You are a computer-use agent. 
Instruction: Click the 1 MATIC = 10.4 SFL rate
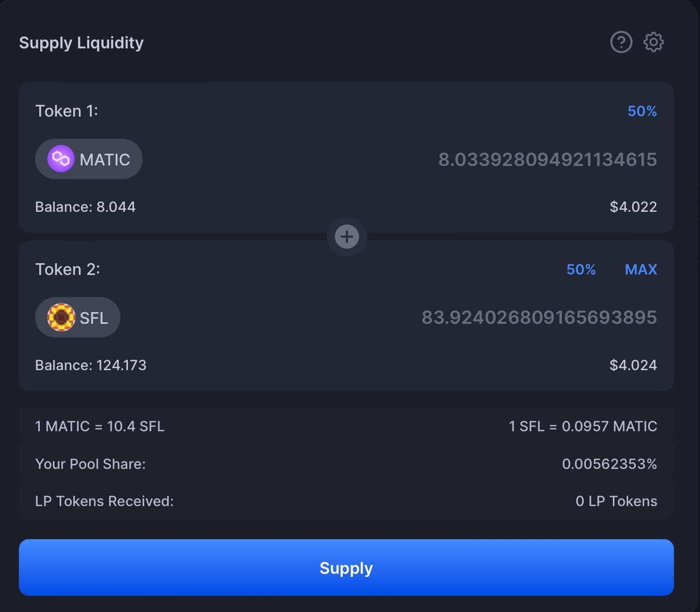tap(100, 426)
